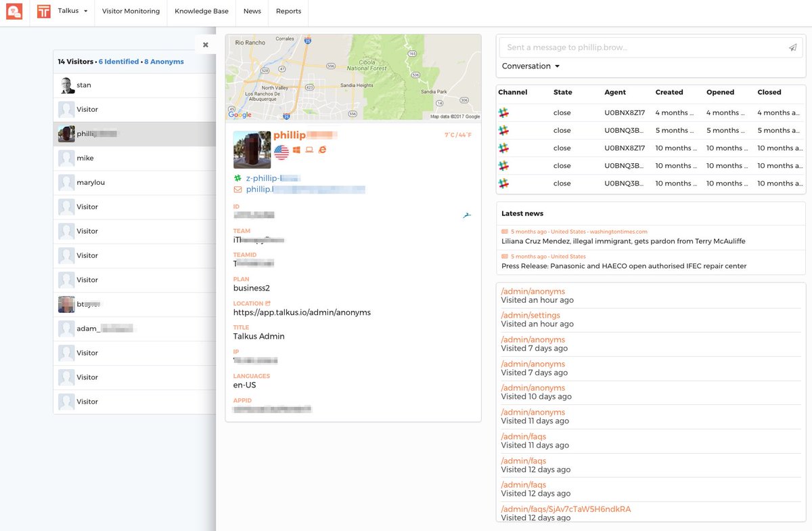Image resolution: width=812 pixels, height=531 pixels.
Task: Click the Internet Explorer browser icon
Action: click(x=322, y=150)
